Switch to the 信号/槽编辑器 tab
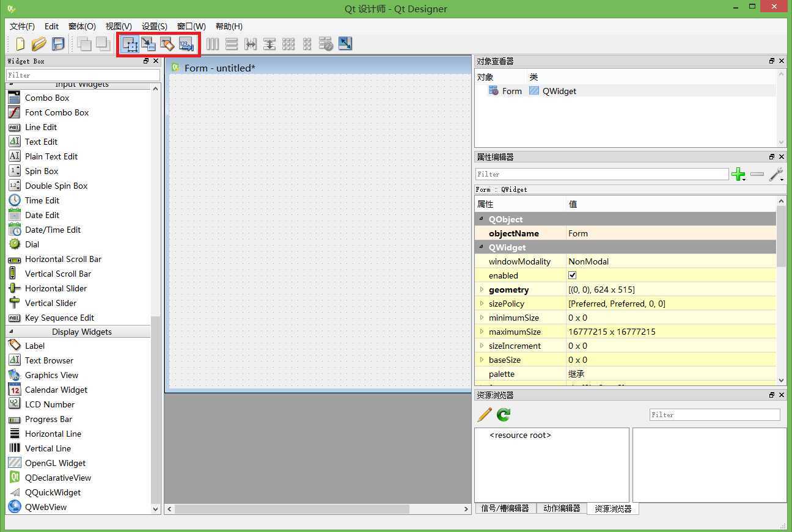The width and height of the screenshot is (792, 532). point(505,508)
